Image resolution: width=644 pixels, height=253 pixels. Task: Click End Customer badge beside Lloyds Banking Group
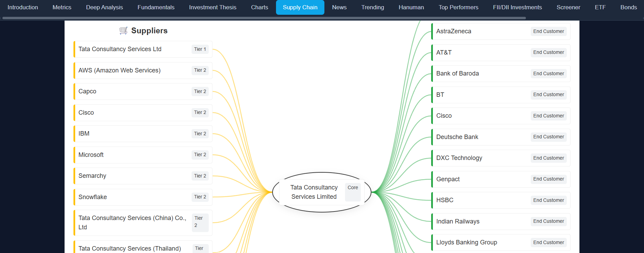[x=548, y=242]
